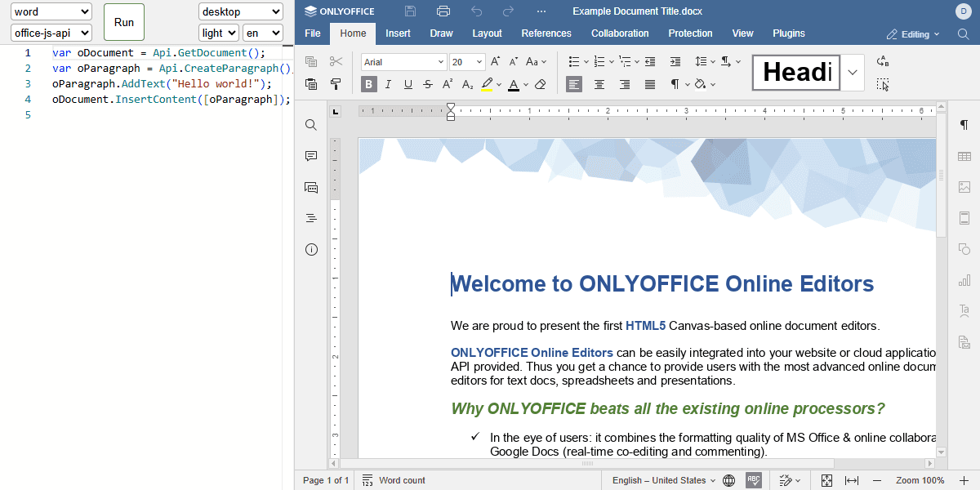Click the Zoom out minus button

[x=877, y=480]
